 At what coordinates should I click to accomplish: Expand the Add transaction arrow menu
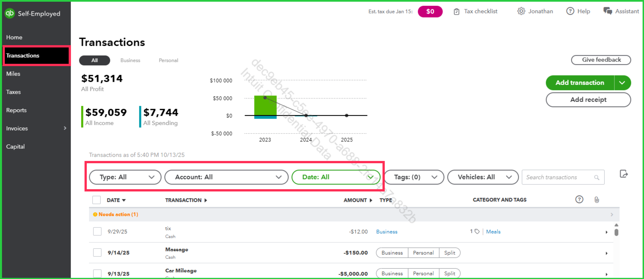[622, 83]
